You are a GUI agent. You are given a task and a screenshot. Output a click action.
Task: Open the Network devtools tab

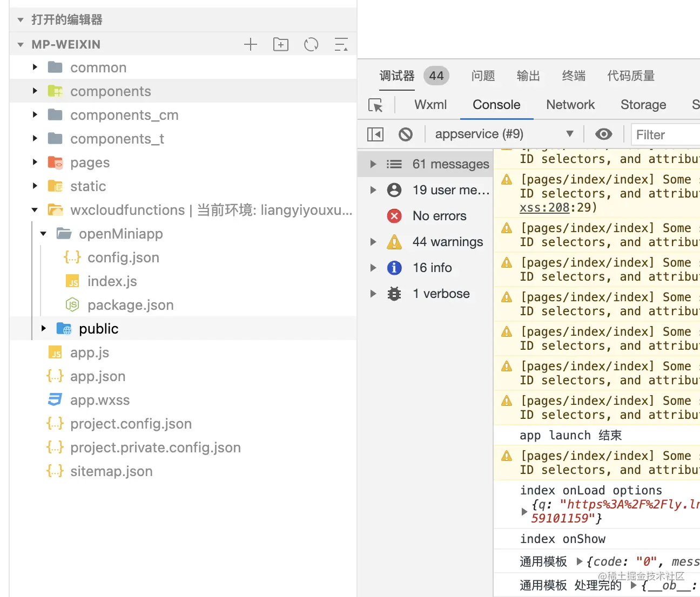[570, 105]
